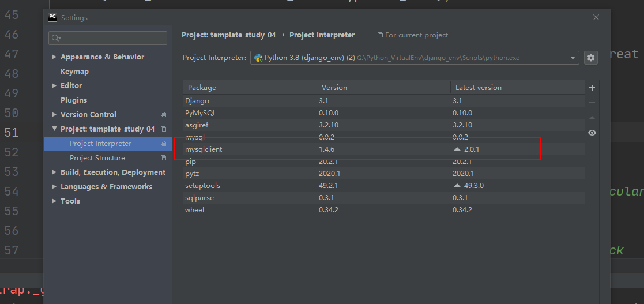Click the 0.10.0 version cell for PyMySQL

(x=329, y=112)
